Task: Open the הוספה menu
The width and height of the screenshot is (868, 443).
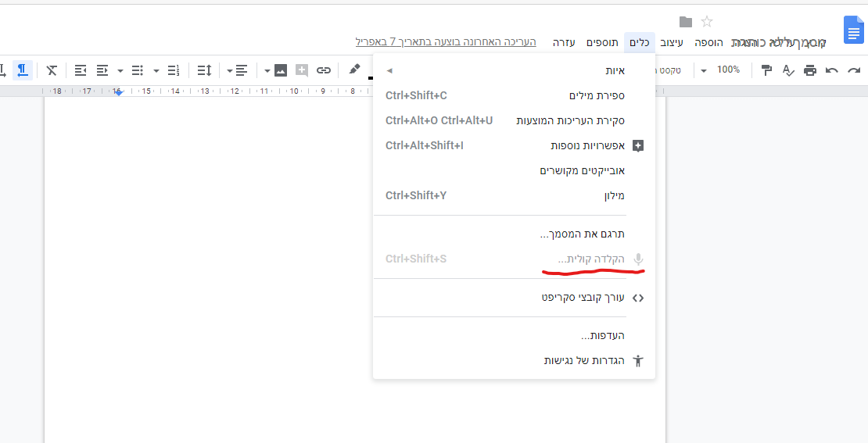Action: (x=708, y=43)
